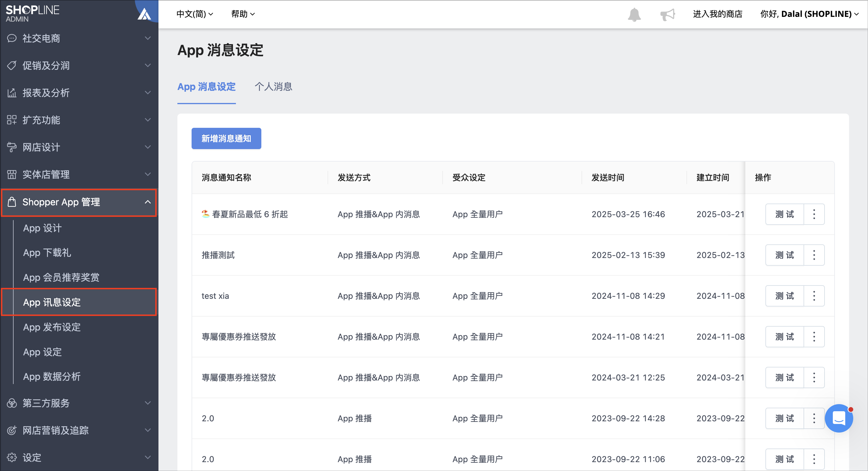The height and width of the screenshot is (471, 868).
Task: Click the social commerce chat icon in sidebar
Action: [12, 38]
